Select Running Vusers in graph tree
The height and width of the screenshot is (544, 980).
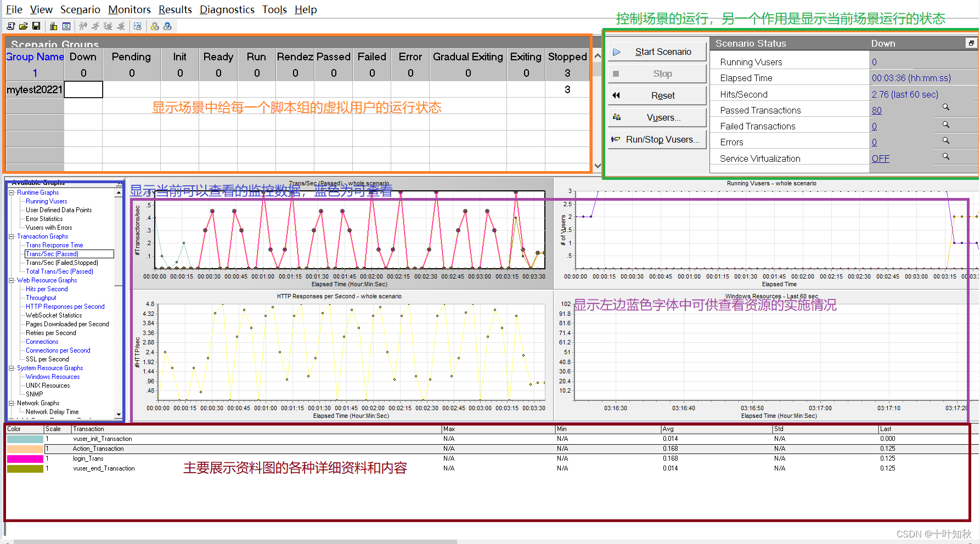tap(46, 201)
